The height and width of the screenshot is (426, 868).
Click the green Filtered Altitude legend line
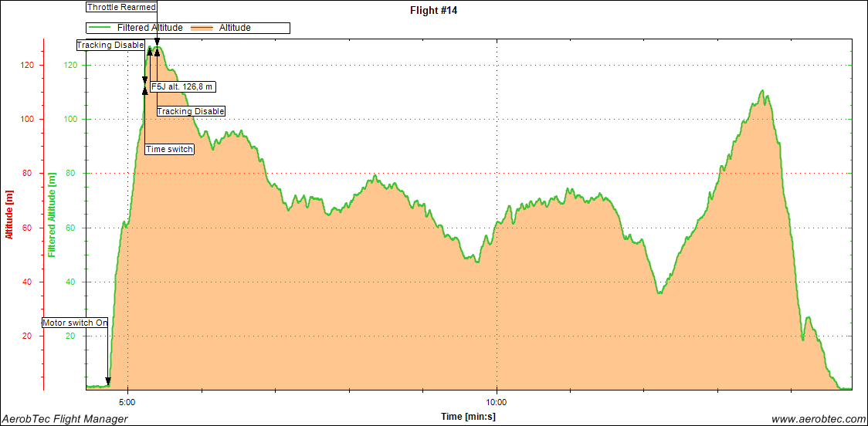click(101, 28)
